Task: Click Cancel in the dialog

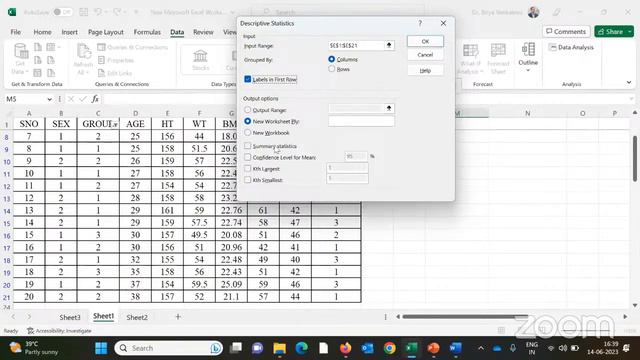Action: click(425, 55)
